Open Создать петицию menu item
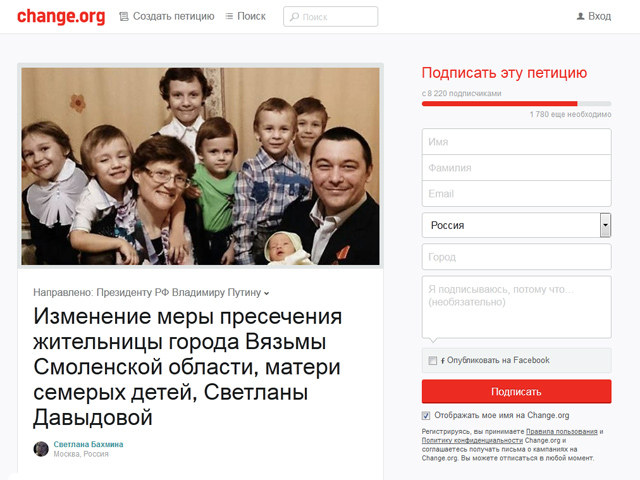 pos(173,16)
